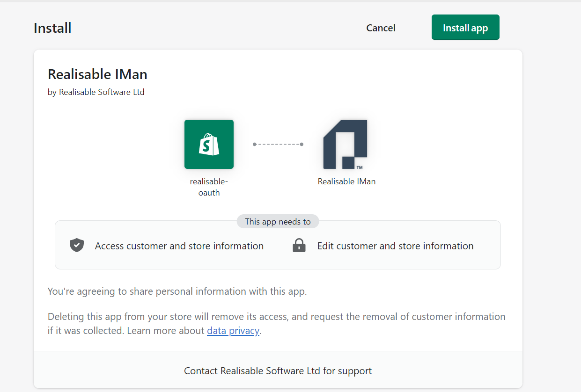Click 'Contact Realisable Software Ltd for support' footer
Image resolution: width=581 pixels, height=392 pixels.
(278, 371)
